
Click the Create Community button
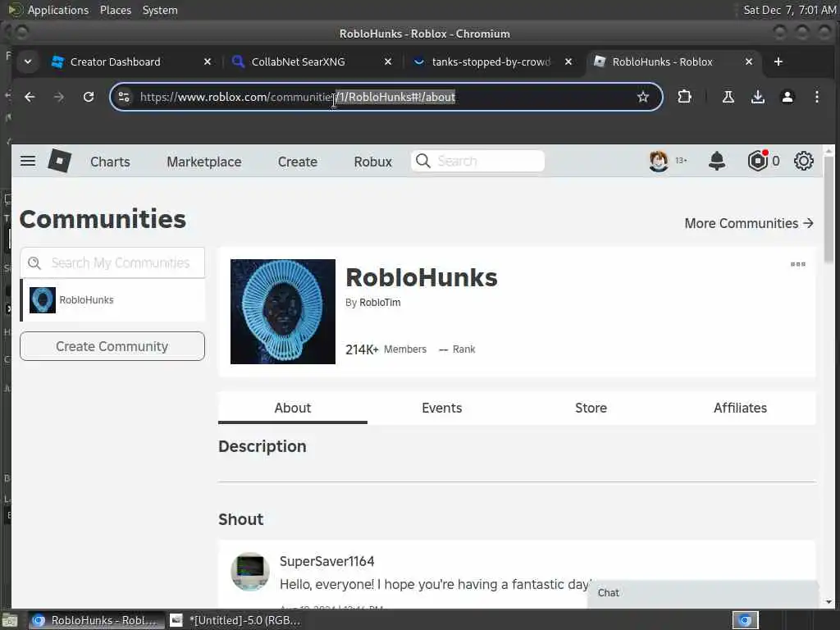click(112, 346)
